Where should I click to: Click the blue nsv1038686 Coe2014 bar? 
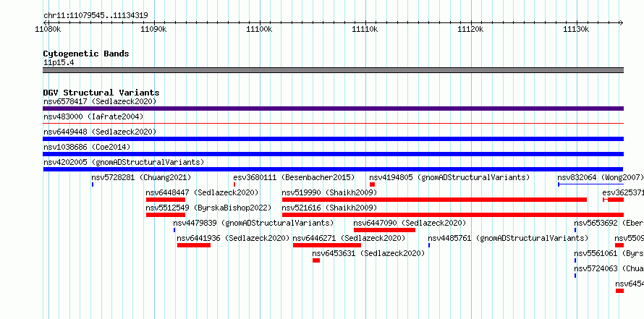[333, 154]
